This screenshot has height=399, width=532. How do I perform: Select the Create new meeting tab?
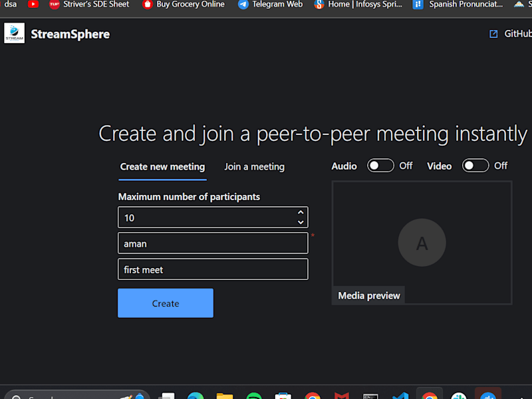[162, 167]
